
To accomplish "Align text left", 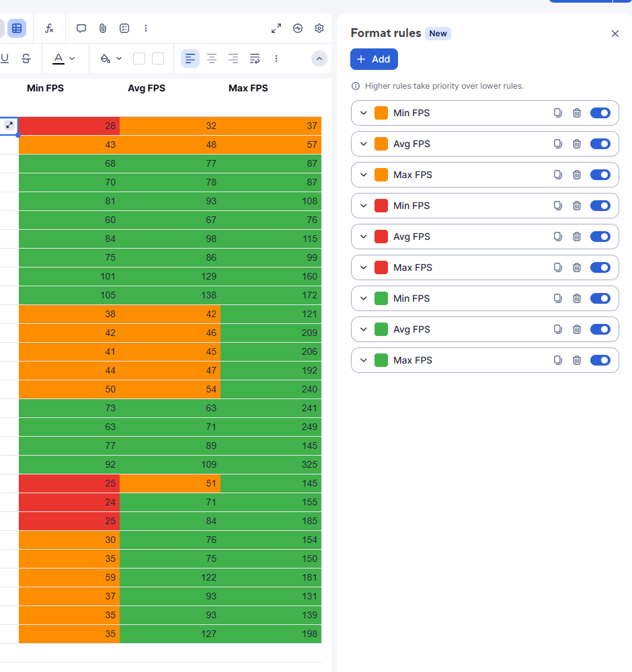I will 190,58.
